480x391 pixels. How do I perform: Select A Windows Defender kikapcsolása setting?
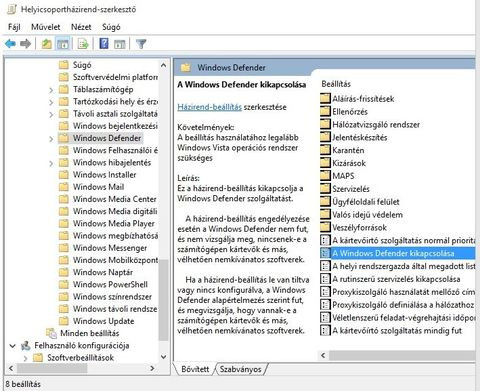397,253
